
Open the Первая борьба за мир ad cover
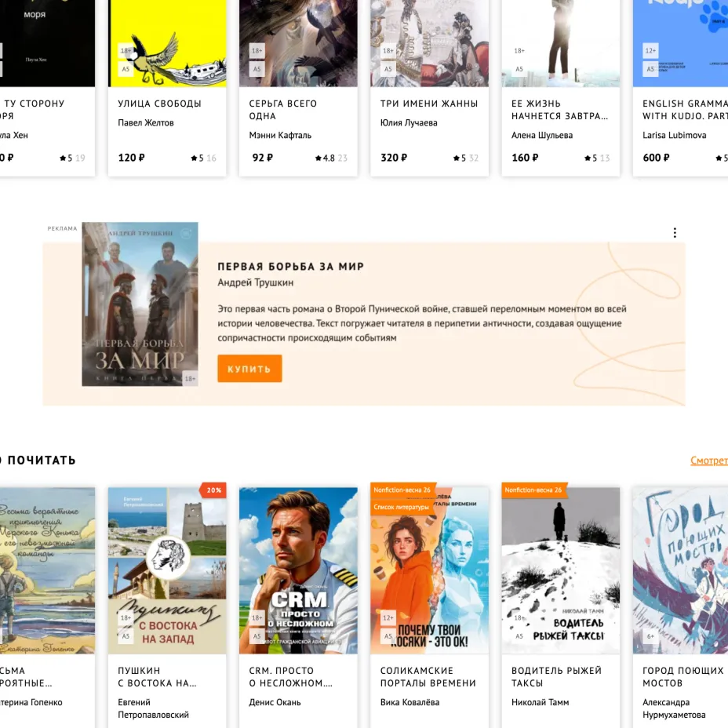(140, 304)
